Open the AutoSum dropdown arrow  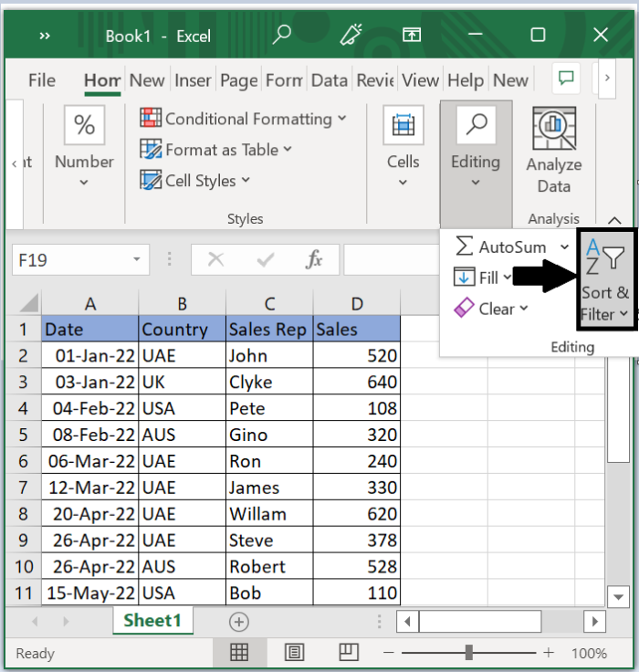click(565, 247)
